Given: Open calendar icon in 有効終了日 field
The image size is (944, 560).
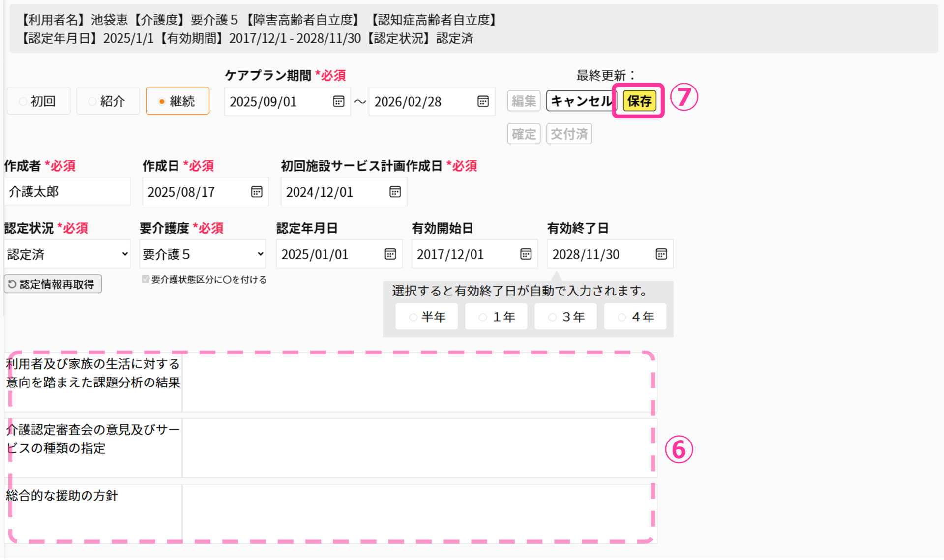Looking at the screenshot, I should 661,254.
